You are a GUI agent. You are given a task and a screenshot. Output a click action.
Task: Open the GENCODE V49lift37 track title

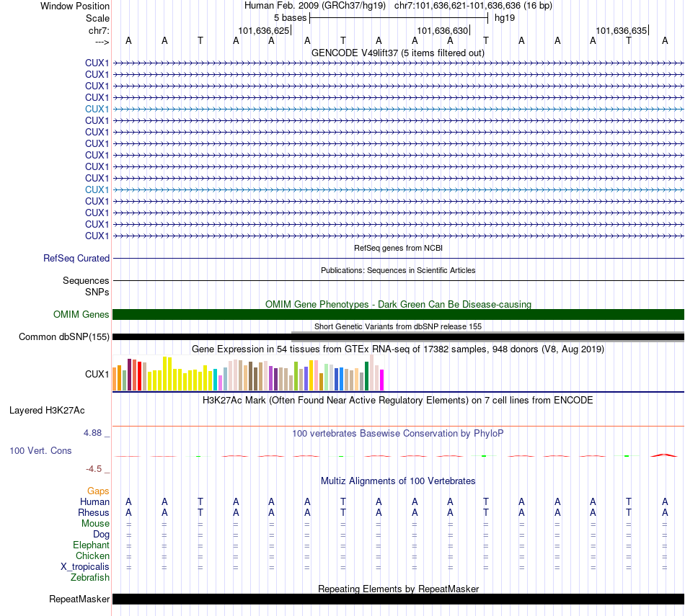click(x=397, y=53)
